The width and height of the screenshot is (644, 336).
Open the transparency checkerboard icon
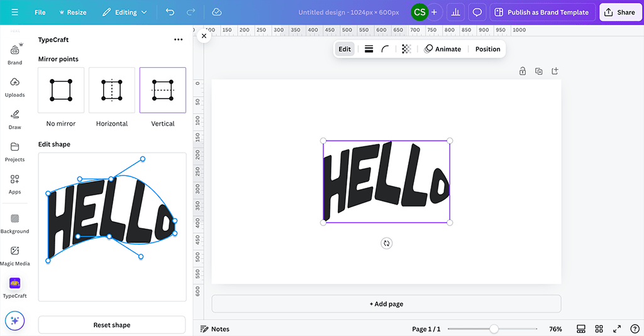point(406,49)
